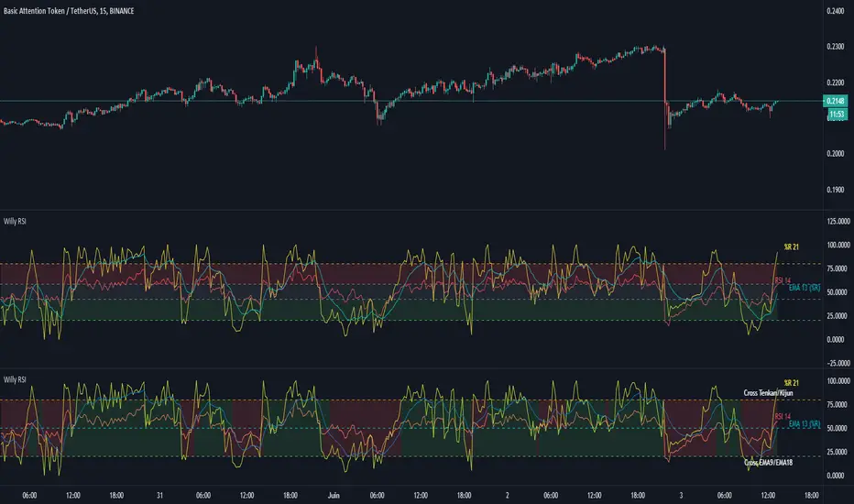
Task: Click 75.0000 on the upper Willy RSI scale
Action: point(838,268)
